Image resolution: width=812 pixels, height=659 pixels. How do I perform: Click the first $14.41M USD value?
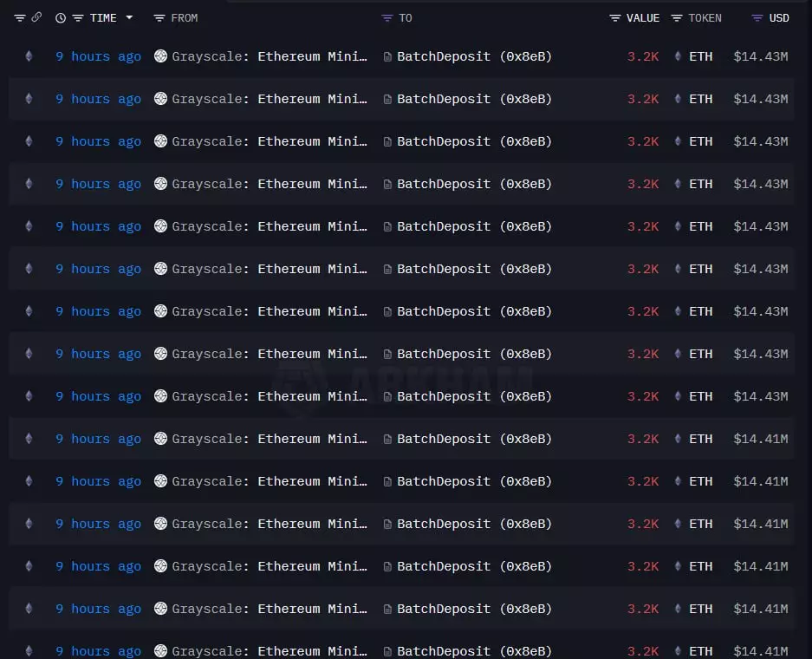point(760,439)
